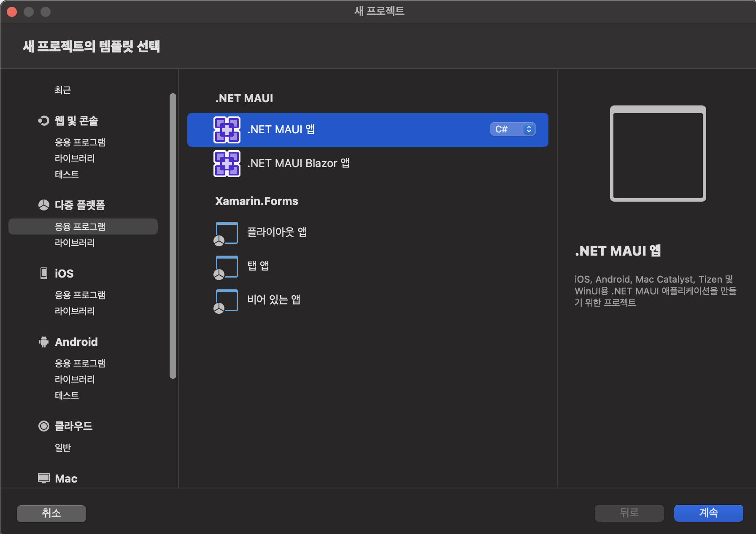Click the Android category heading
This screenshot has width=756, height=534.
point(76,342)
